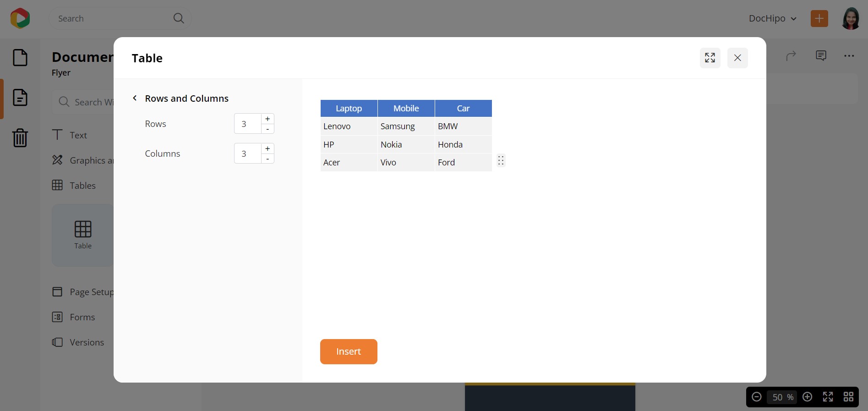Click the Acer table cell
The width and height of the screenshot is (868, 411).
[349, 162]
